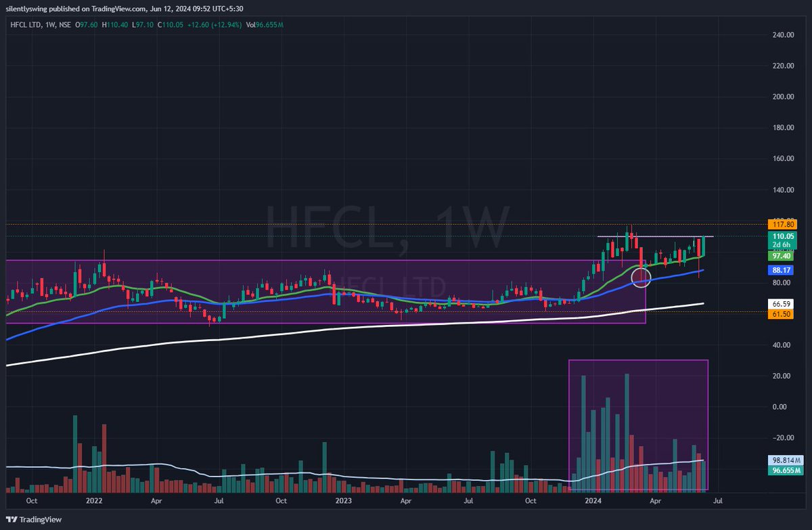Viewport: 812px width, 530px height.
Task: Click the 200.00 price axis label
Action: (x=783, y=97)
